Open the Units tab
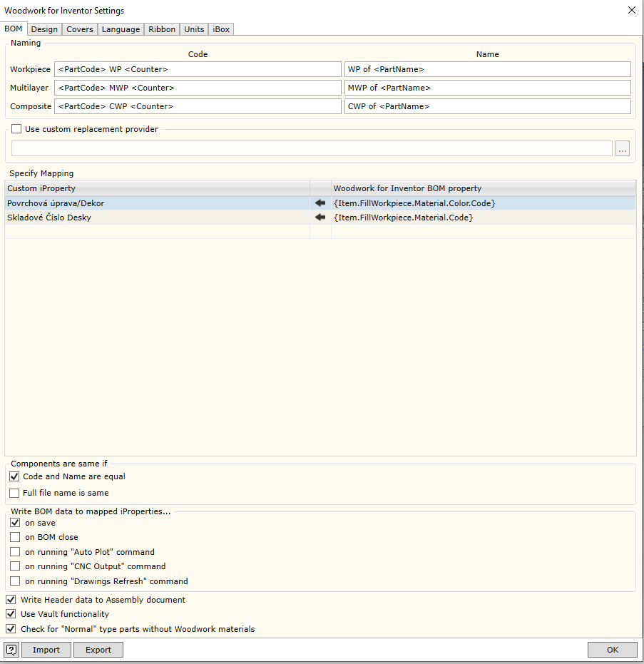The height and width of the screenshot is (664, 644). [x=194, y=29]
